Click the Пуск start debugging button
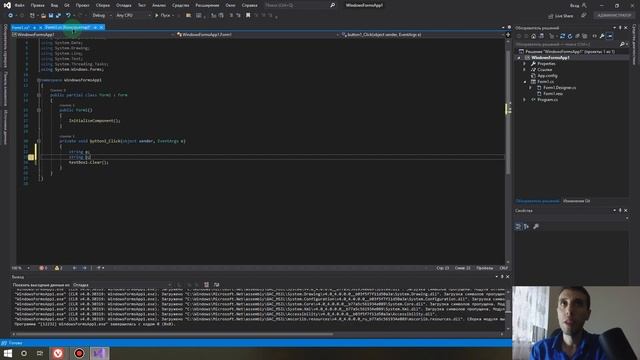640x360 pixels. (x=163, y=16)
